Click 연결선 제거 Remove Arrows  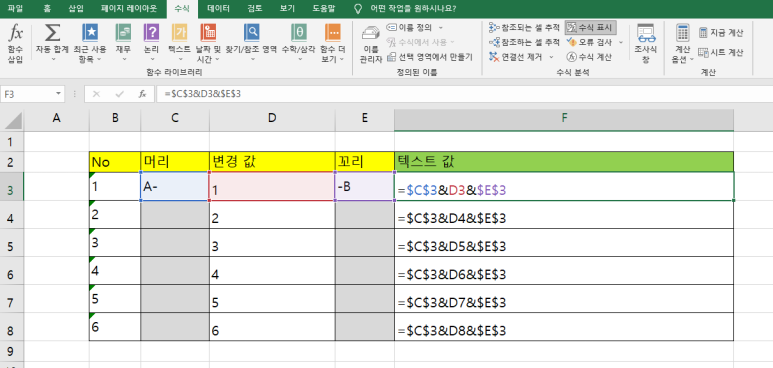pyautogui.click(x=516, y=57)
